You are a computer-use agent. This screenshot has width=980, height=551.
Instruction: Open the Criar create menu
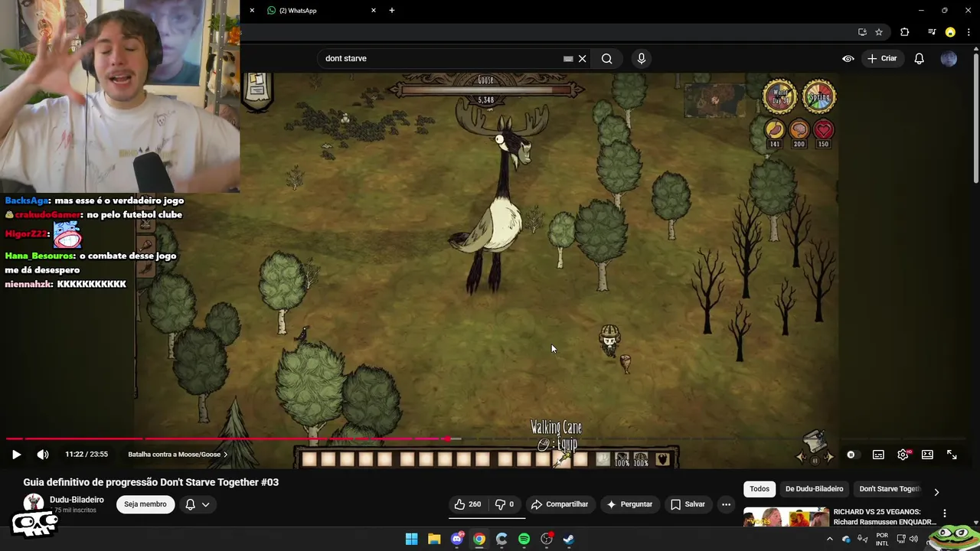(882, 58)
